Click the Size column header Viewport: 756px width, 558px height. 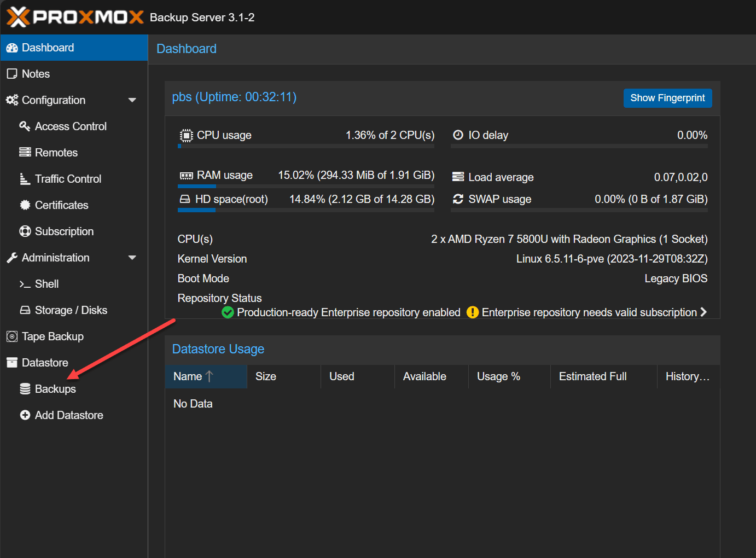(284, 376)
